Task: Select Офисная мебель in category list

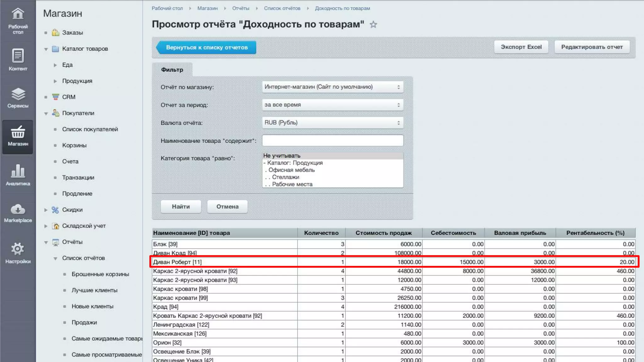Action: (291, 170)
